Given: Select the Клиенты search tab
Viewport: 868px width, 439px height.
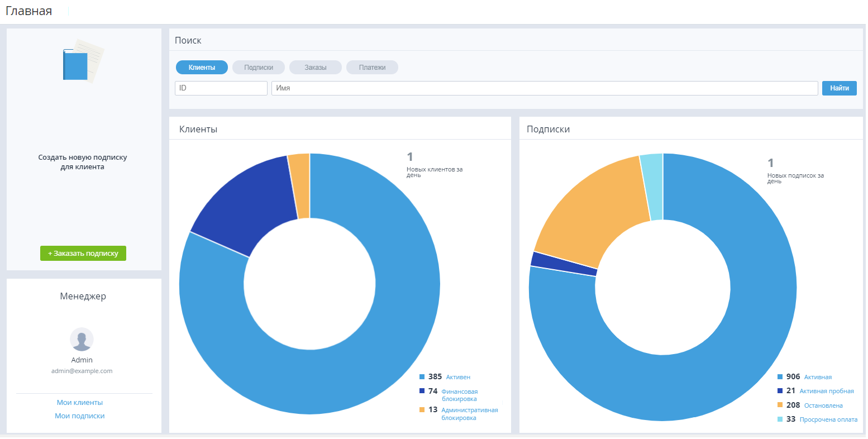Looking at the screenshot, I should (x=202, y=68).
